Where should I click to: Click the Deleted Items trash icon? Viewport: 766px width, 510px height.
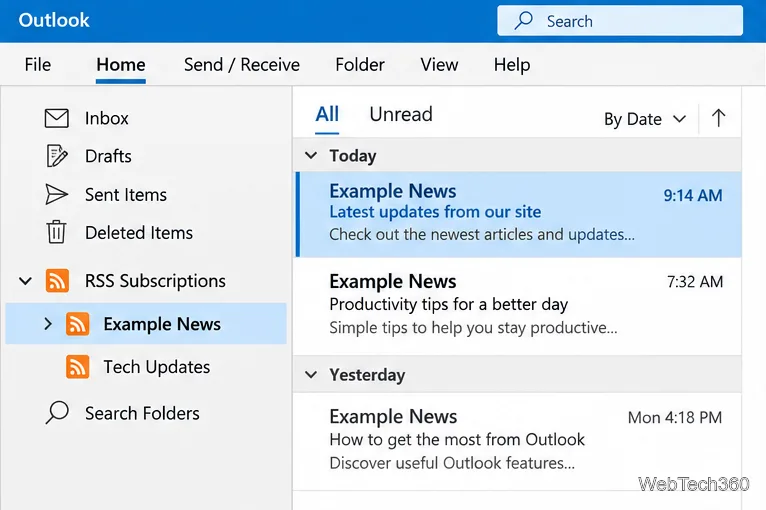pos(56,232)
